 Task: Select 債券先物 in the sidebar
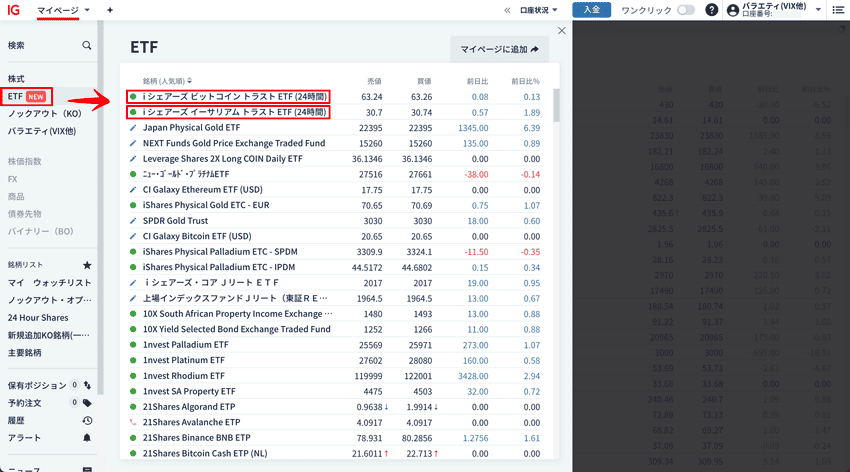[x=24, y=214]
